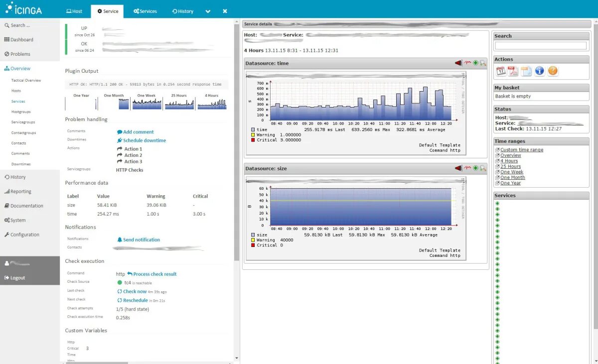Click the magnifier icon for size datasource
The width and height of the screenshot is (598, 364).
coord(483,168)
